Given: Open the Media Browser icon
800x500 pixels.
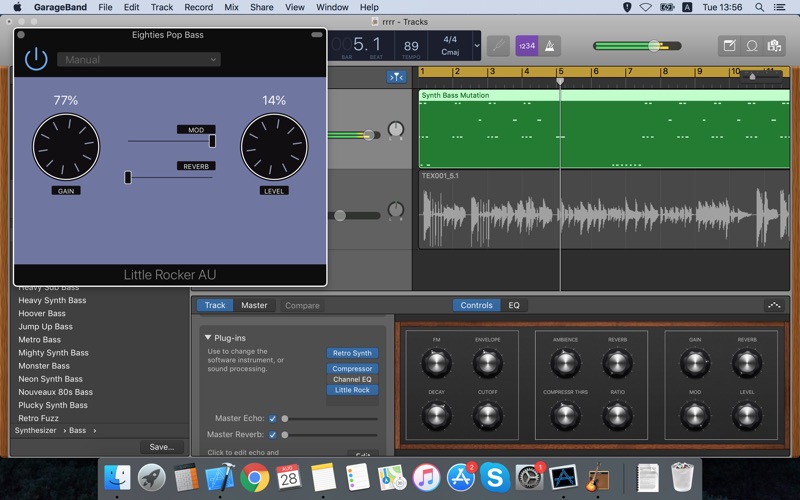Looking at the screenshot, I should 774,46.
